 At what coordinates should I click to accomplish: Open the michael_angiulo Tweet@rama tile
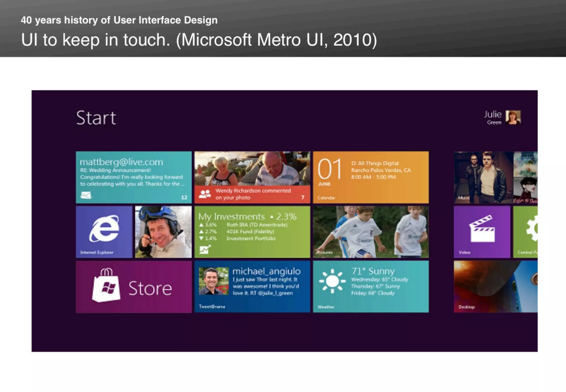(x=252, y=287)
